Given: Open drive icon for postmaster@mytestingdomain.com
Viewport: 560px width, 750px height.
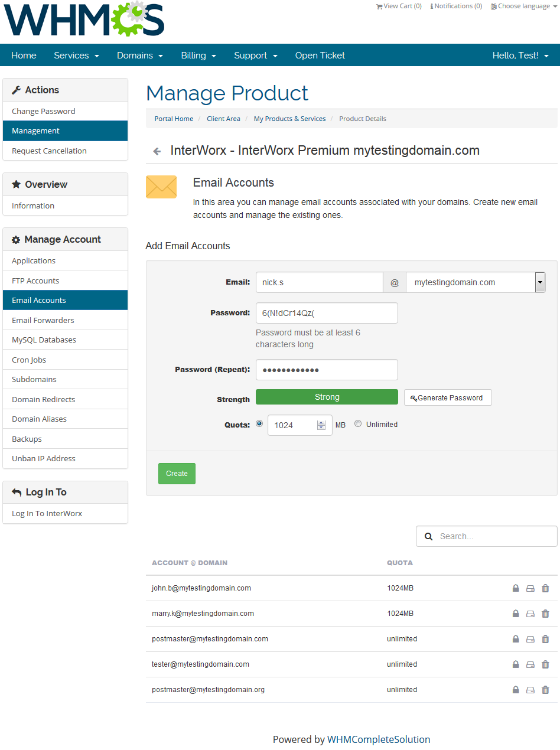Looking at the screenshot, I should coord(530,639).
